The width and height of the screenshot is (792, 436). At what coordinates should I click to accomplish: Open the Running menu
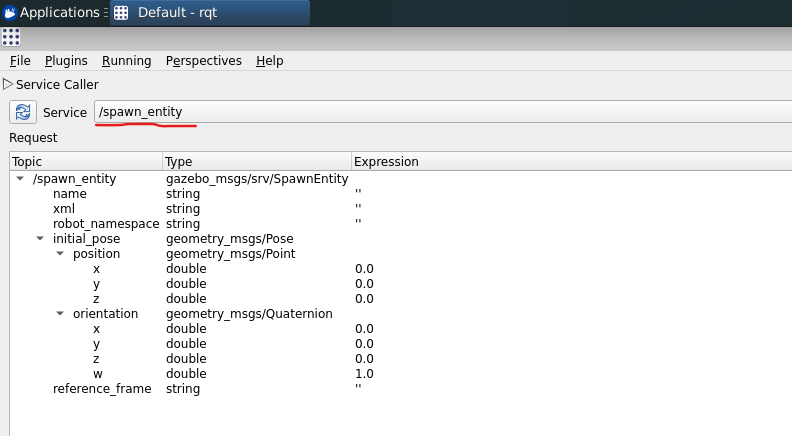pyautogui.click(x=126, y=61)
